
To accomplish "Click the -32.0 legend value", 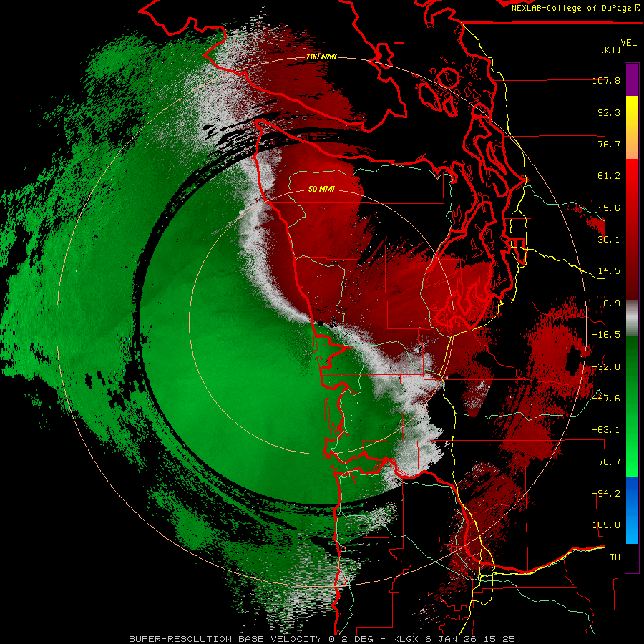I will (x=606, y=366).
